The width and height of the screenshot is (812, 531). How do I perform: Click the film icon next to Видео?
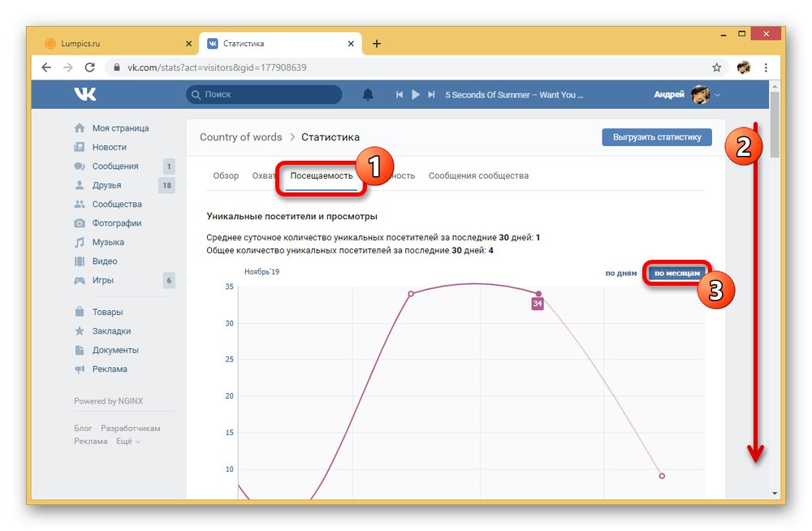[x=80, y=261]
